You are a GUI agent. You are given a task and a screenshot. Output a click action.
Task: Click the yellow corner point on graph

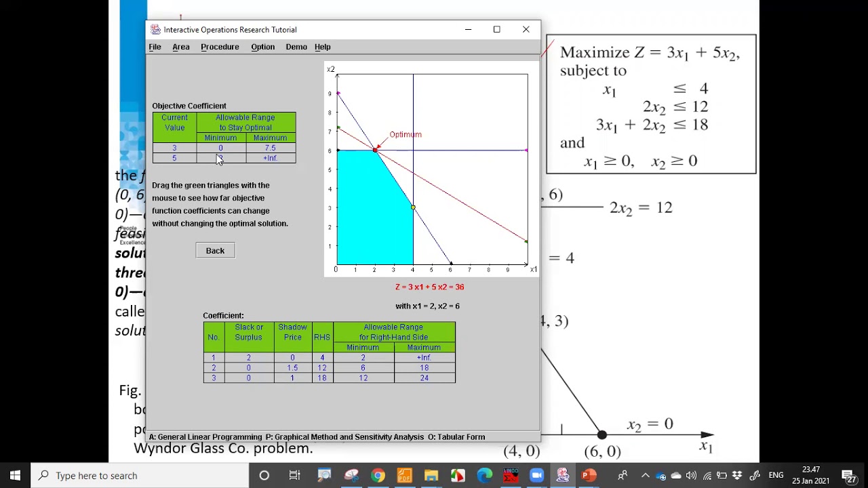click(x=413, y=207)
